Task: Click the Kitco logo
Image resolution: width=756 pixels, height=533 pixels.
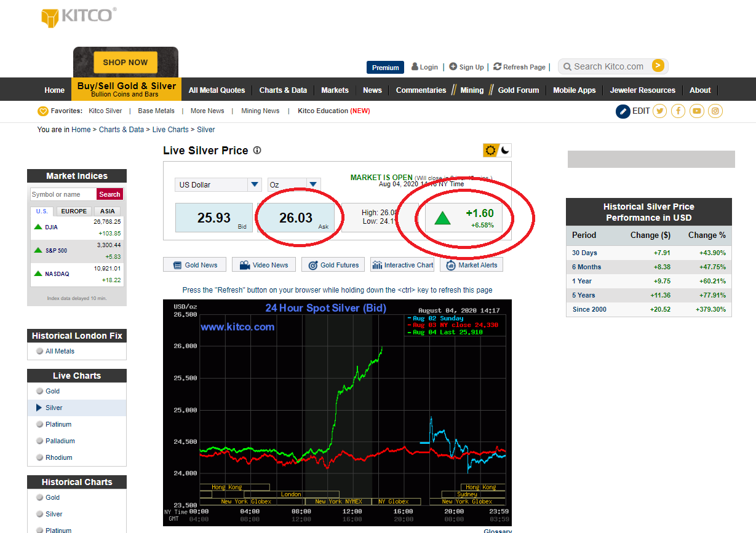Action: click(79, 16)
